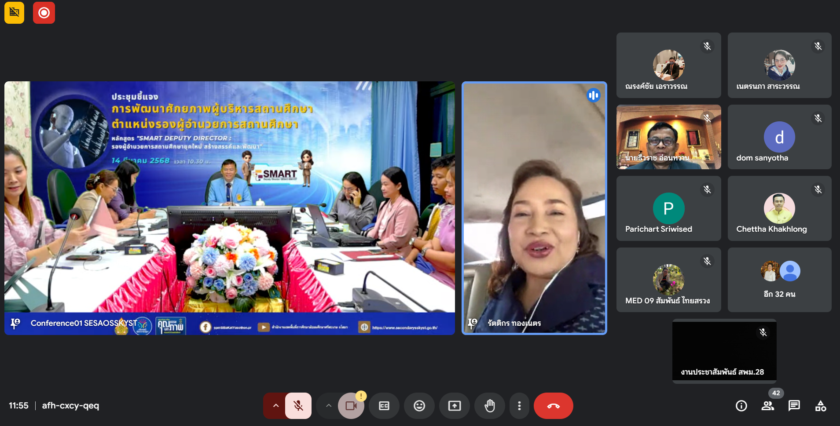Open the three-dot more options menu
Image resolution: width=840 pixels, height=426 pixels.
coord(518,405)
